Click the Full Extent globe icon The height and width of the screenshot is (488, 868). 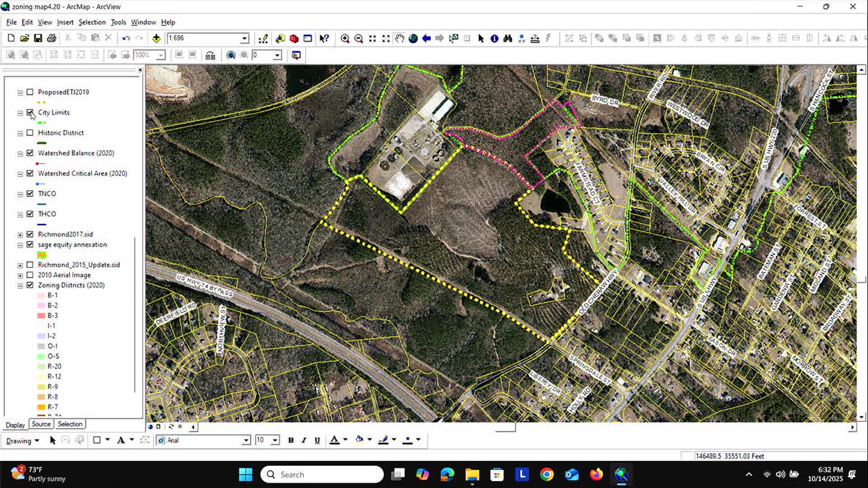coord(413,38)
